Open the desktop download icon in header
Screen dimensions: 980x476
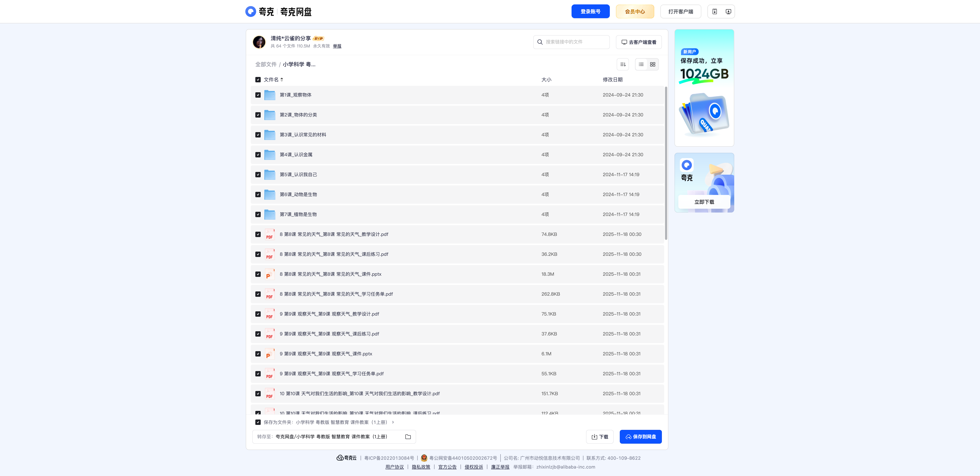tap(728, 11)
